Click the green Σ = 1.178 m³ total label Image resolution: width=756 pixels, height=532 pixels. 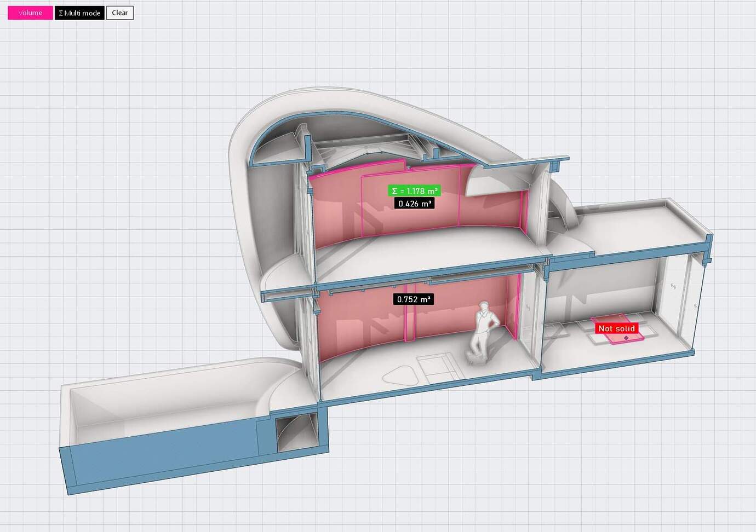pos(414,191)
